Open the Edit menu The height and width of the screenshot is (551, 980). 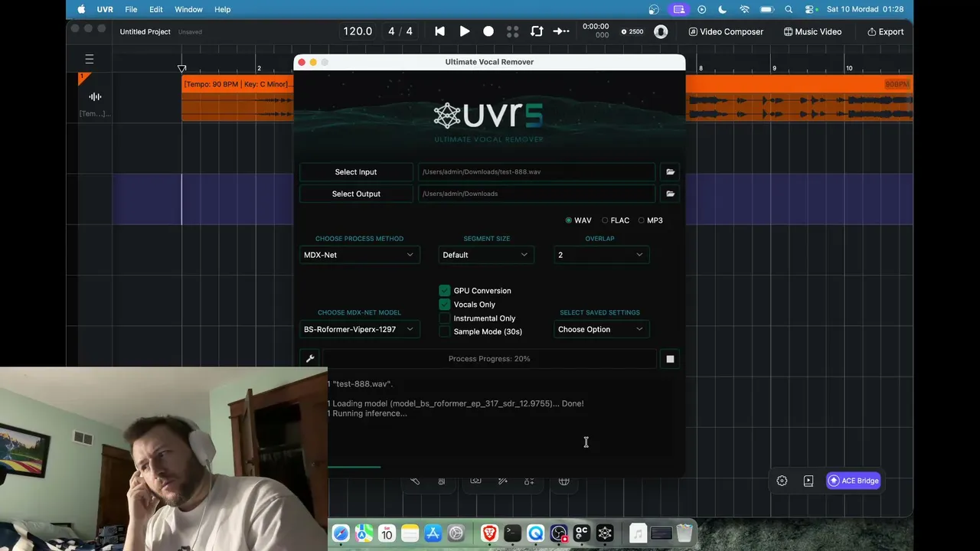click(x=156, y=9)
